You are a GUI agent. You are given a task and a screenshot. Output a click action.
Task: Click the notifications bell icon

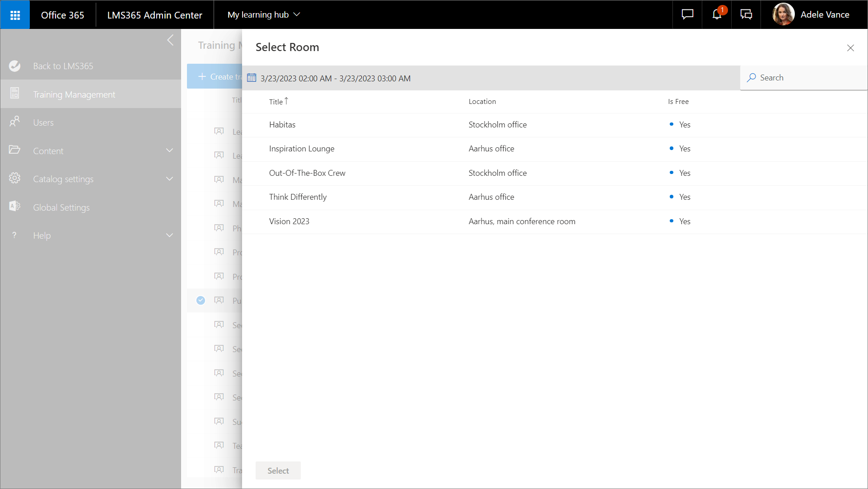tap(717, 14)
